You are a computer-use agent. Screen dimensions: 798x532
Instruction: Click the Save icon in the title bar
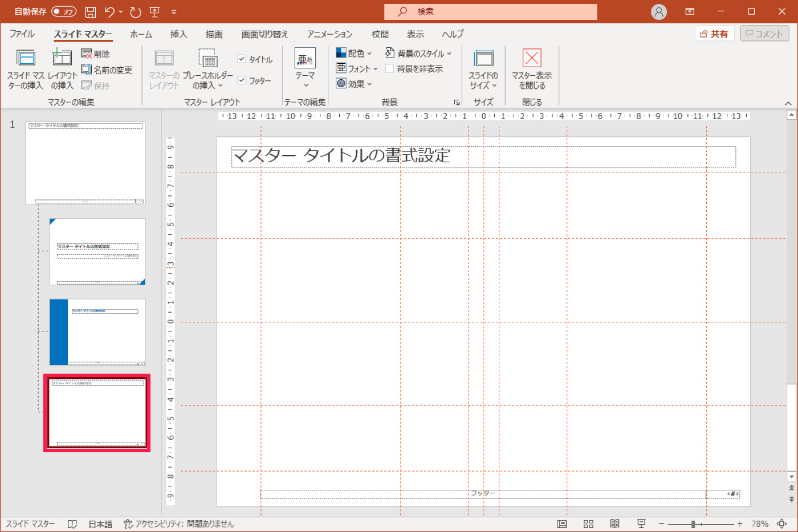coord(90,11)
